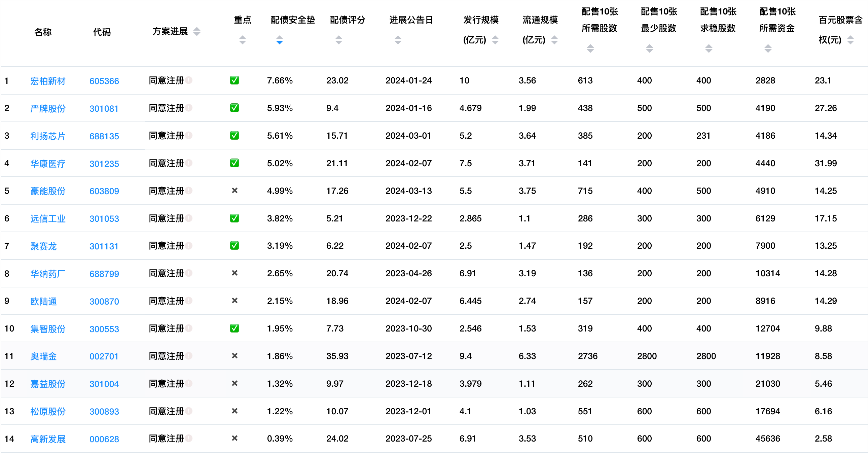Viewport: 868px width, 453px height.
Task: Click the 代码 column header
Action: pos(102,32)
